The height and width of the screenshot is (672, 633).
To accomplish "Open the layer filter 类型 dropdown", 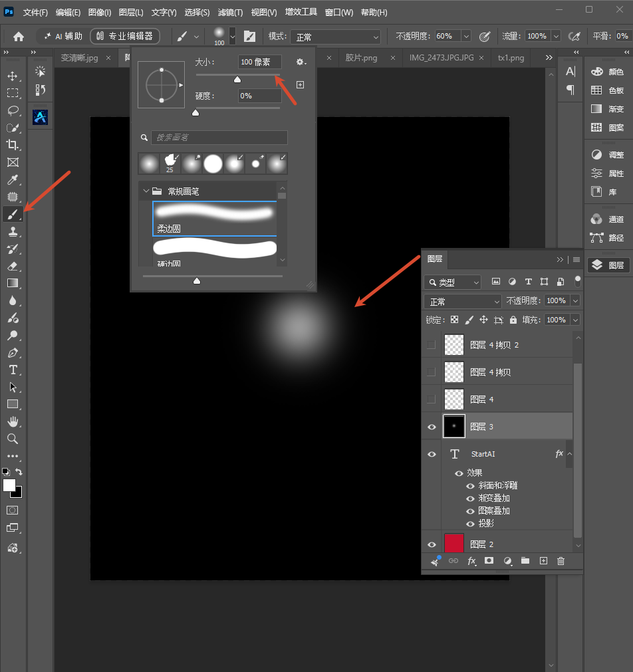I will click(452, 282).
